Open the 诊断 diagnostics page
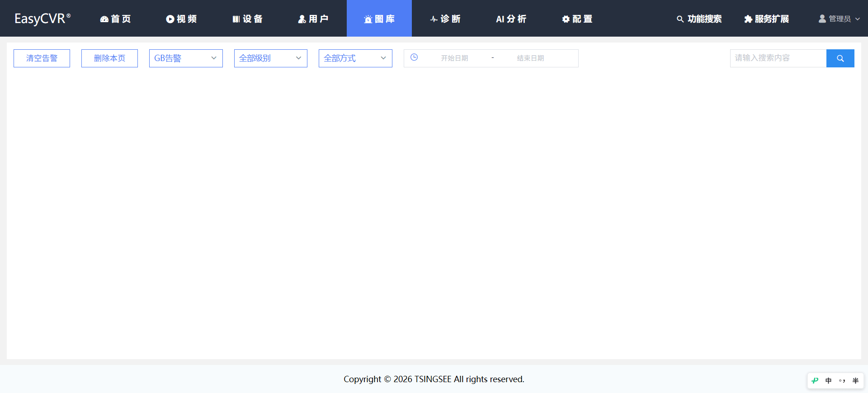The image size is (868, 393). 445,19
